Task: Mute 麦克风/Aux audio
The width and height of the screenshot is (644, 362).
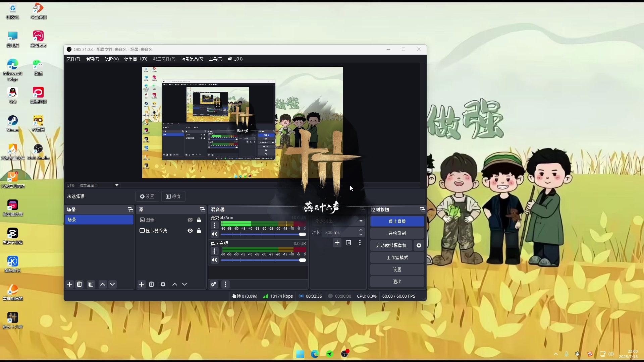Action: tap(215, 234)
